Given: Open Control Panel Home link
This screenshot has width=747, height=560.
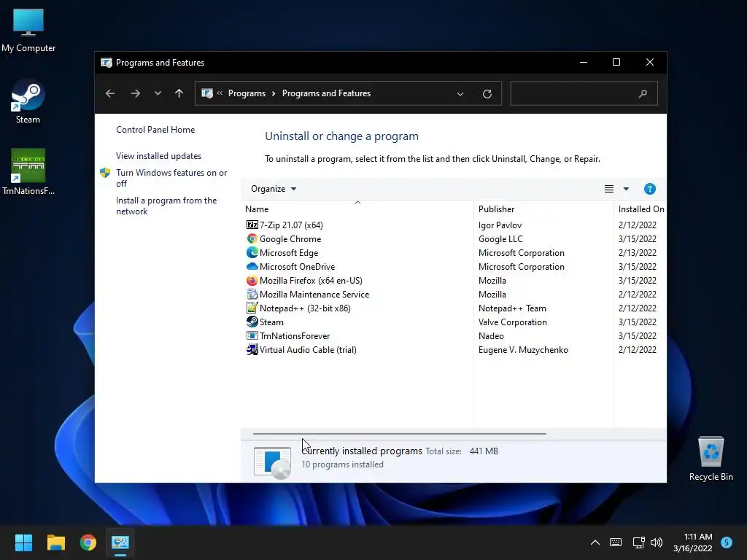Looking at the screenshot, I should (x=155, y=130).
